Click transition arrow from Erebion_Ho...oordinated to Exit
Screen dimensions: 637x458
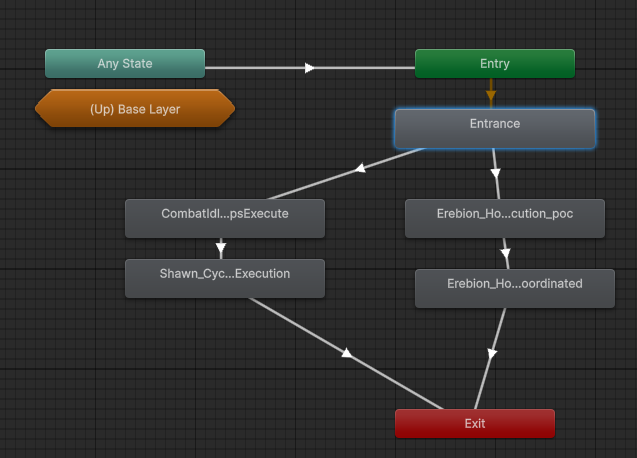point(492,354)
